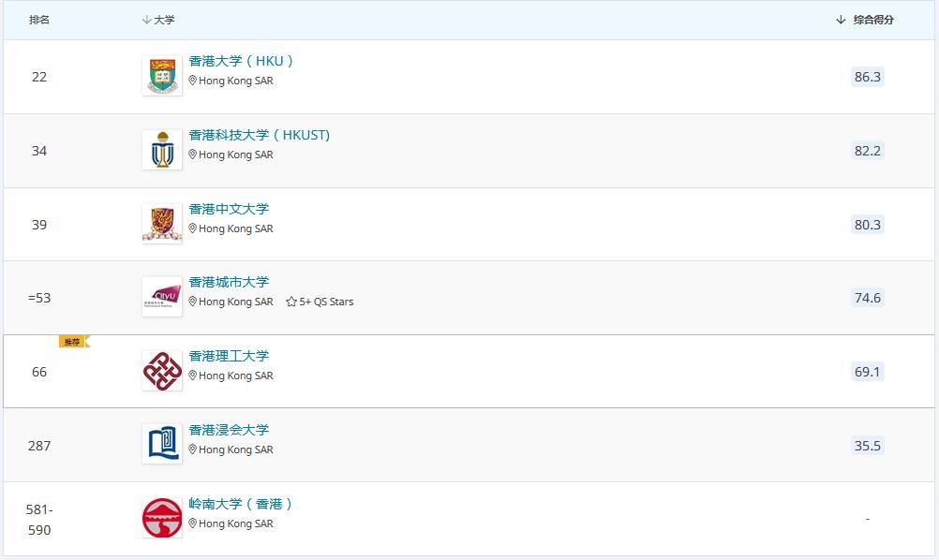Image resolution: width=939 pixels, height=560 pixels.
Task: Click the dash score for 岭南大学
Action: (868, 519)
